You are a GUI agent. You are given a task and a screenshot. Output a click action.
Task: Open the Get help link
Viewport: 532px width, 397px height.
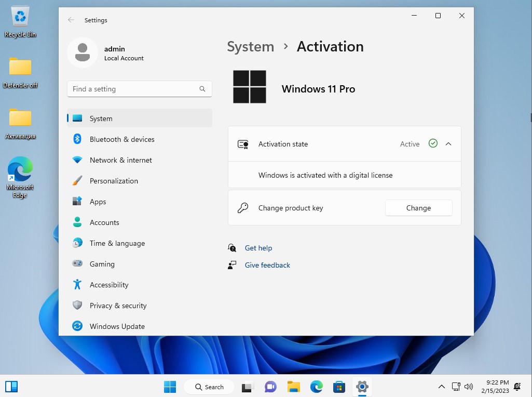coord(258,248)
